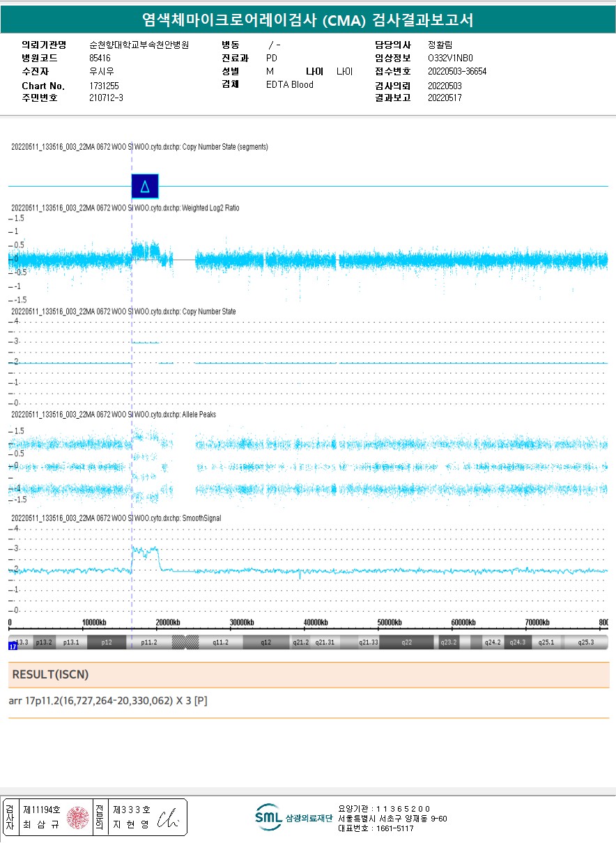Click the 검사의뢰 date 20220503
616x843 pixels.
point(445,85)
